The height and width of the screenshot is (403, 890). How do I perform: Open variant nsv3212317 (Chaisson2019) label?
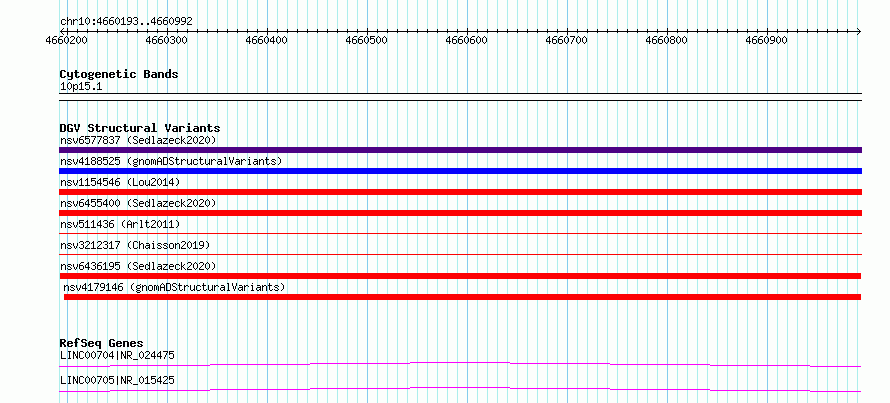tap(135, 245)
